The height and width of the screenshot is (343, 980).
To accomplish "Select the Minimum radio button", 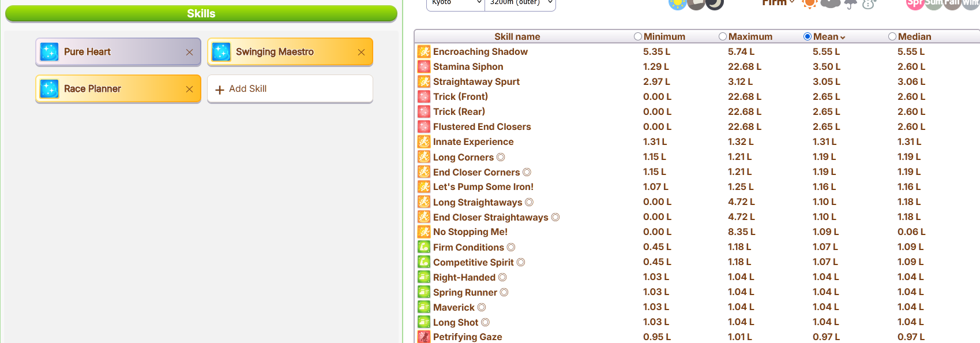I will (638, 36).
